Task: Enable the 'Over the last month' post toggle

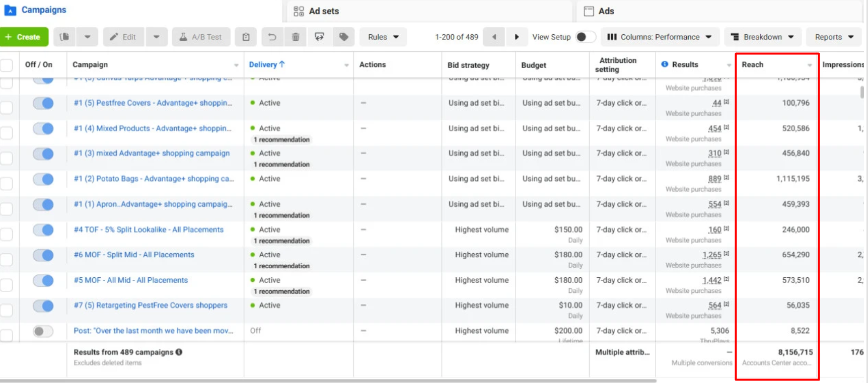Action: pos(43,331)
